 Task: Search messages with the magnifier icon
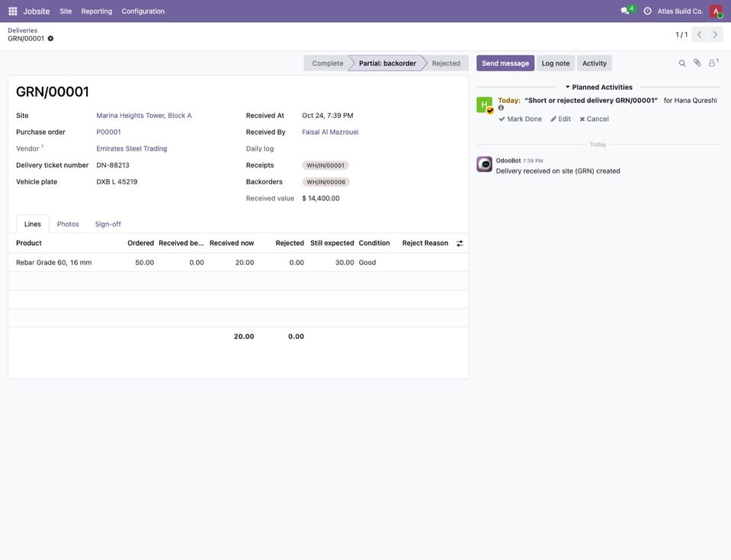pos(682,63)
